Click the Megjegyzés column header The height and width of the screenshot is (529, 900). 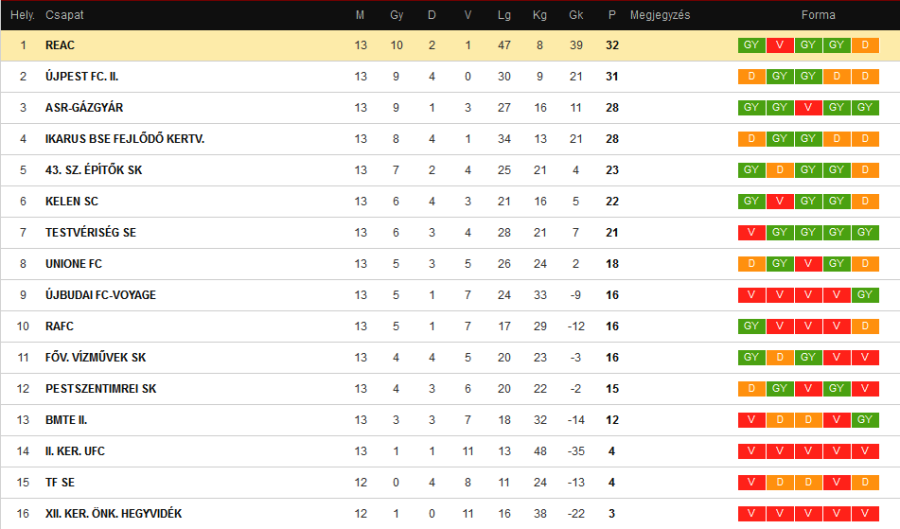point(660,15)
